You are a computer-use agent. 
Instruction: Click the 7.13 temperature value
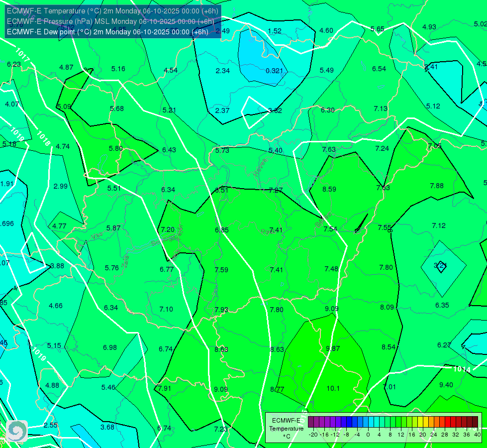tap(381, 109)
